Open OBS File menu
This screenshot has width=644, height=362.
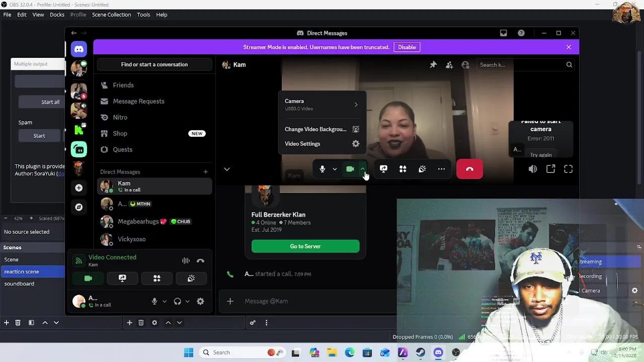tap(8, 15)
